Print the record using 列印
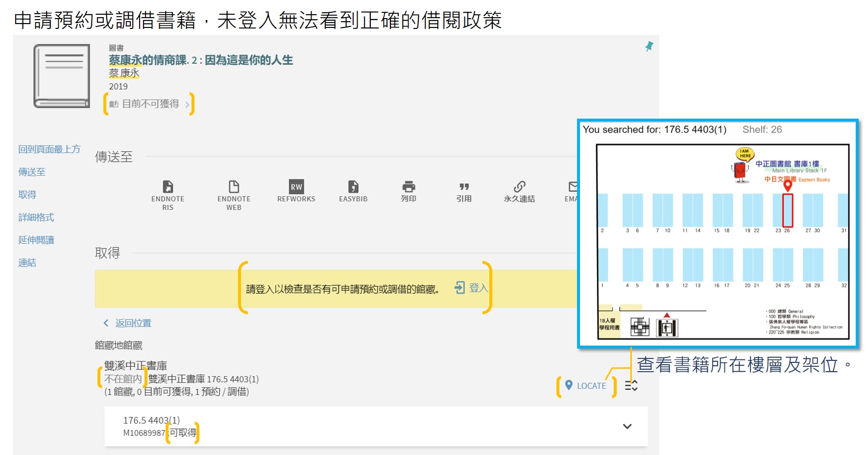Image resolution: width=868 pixels, height=455 pixels. click(410, 191)
